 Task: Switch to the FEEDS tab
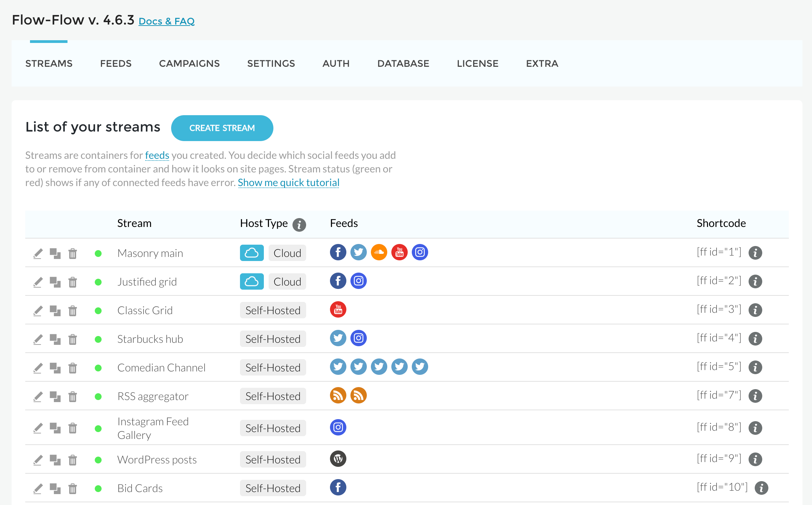(116, 64)
